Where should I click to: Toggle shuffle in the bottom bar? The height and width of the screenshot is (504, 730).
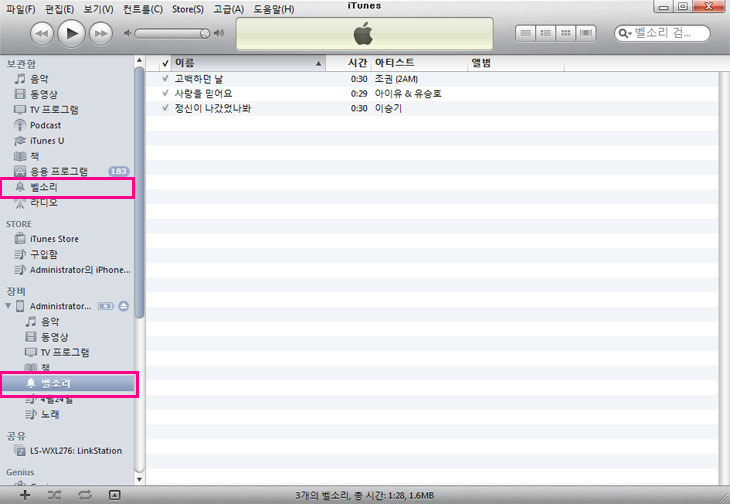tap(54, 495)
